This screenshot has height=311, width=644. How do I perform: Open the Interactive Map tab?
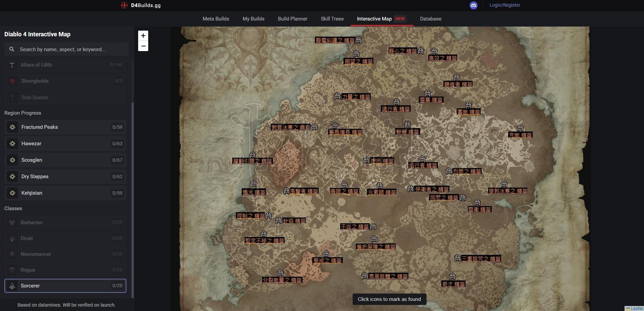tap(381, 19)
